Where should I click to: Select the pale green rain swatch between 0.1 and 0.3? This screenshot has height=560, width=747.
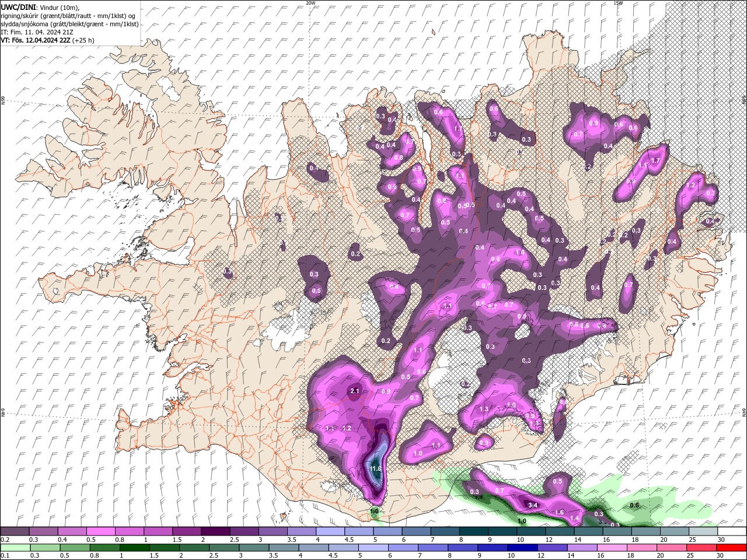pos(15,548)
